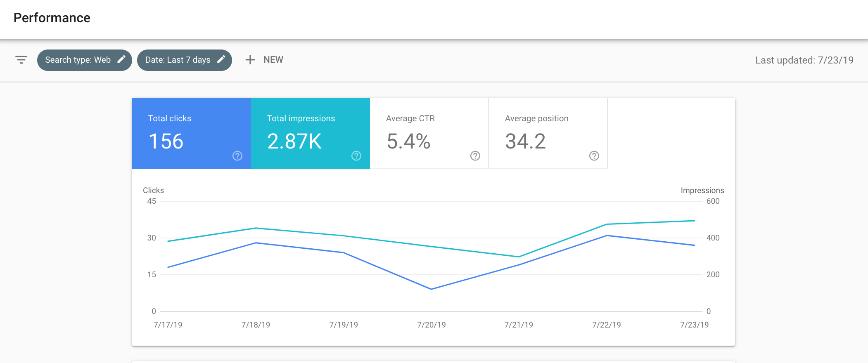Viewport: 868px width, 363px height.
Task: Open help icon on Total clicks card
Action: click(237, 156)
